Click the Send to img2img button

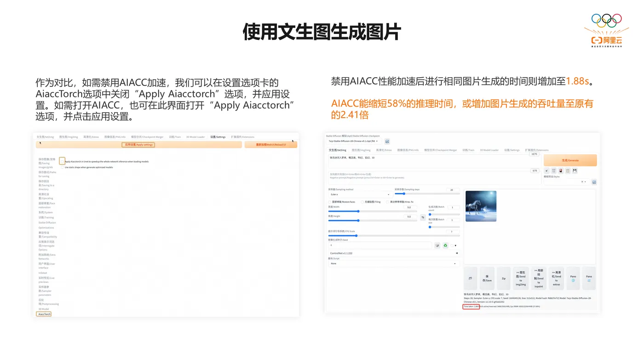(x=521, y=278)
